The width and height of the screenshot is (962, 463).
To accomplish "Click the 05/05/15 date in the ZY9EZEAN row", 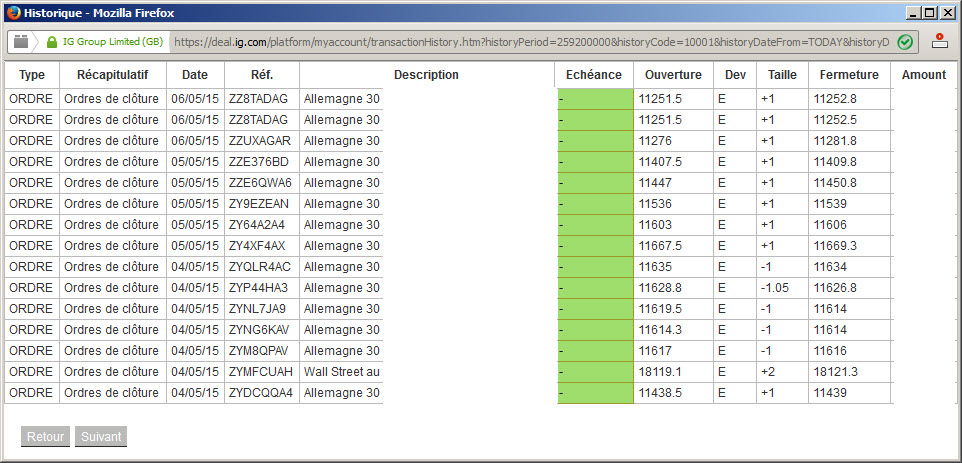I will [x=195, y=204].
